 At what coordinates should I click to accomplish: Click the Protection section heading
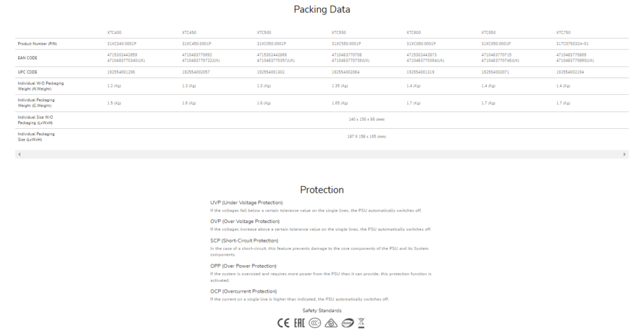tap(322, 190)
